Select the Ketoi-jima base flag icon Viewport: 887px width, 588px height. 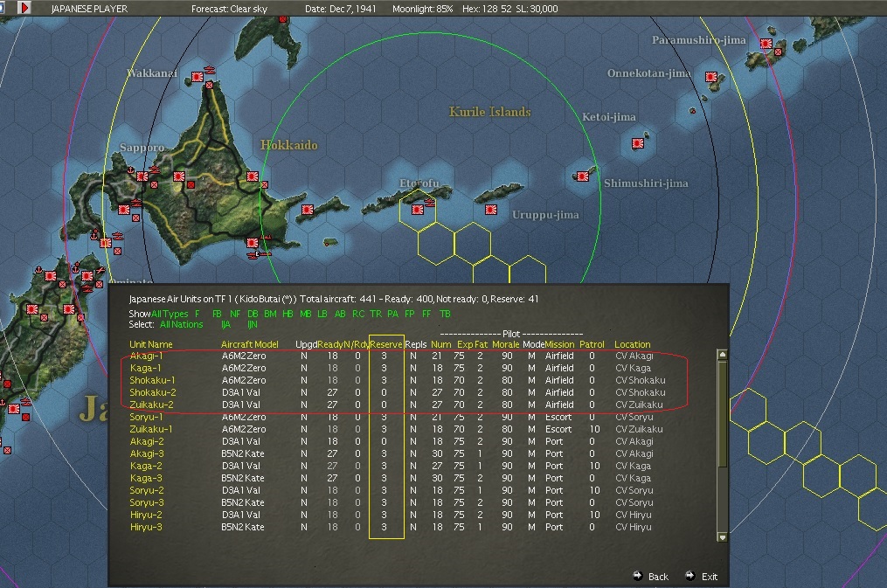tap(638, 143)
